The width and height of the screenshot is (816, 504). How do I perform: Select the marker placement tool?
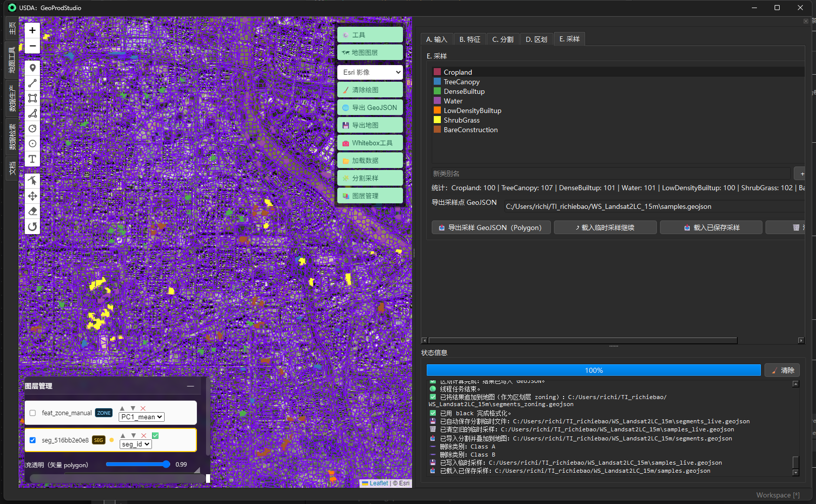pyautogui.click(x=32, y=68)
